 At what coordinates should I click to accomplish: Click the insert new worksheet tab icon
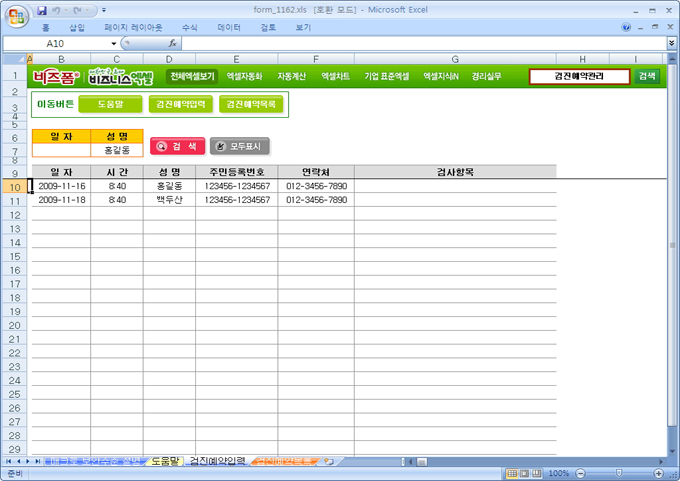click(x=329, y=461)
